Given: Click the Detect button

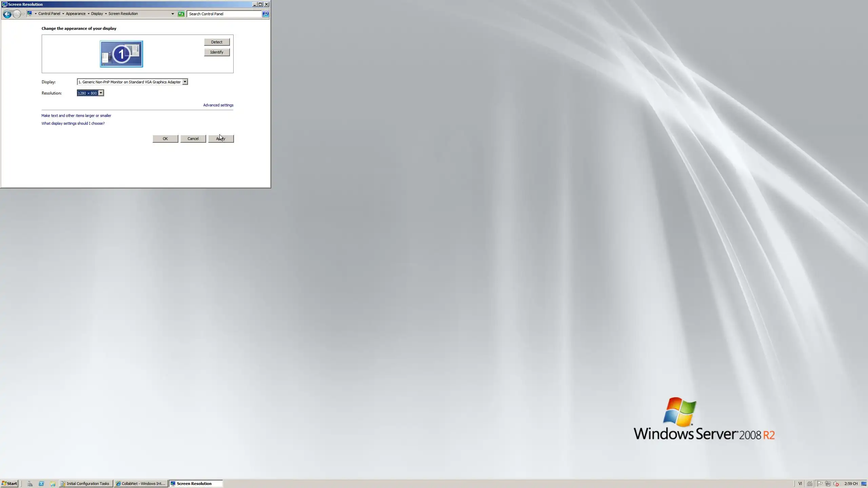Looking at the screenshot, I should coord(217,42).
